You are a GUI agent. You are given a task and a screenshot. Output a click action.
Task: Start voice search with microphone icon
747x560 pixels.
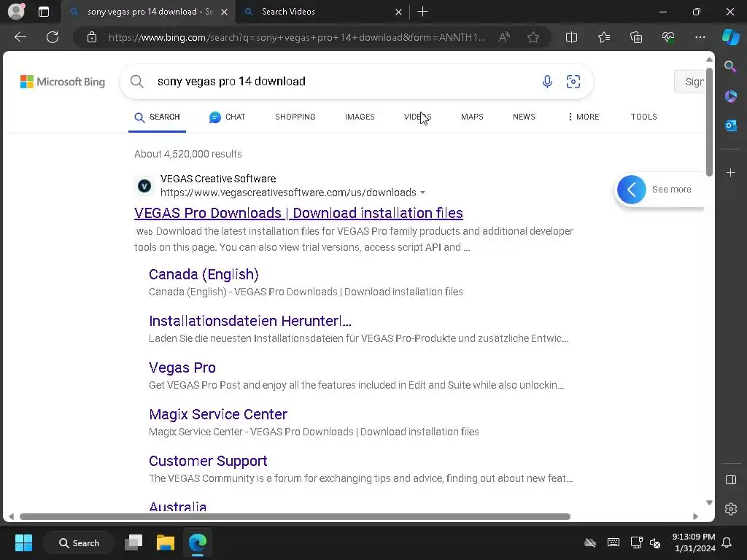547,82
